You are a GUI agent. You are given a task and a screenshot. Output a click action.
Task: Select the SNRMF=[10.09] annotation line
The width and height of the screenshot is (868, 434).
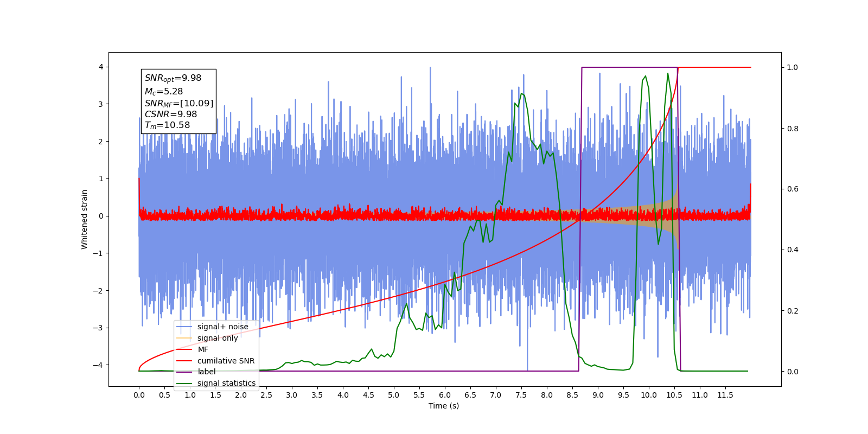(x=179, y=103)
